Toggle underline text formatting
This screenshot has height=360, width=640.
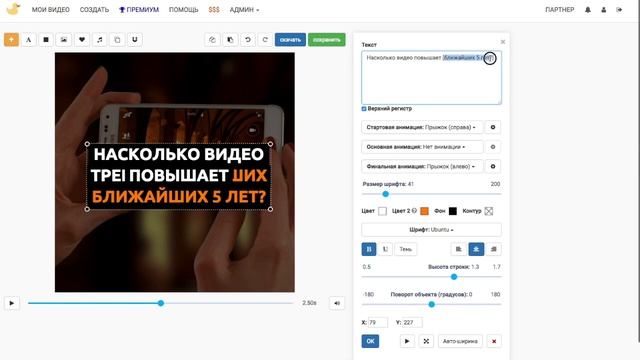pos(385,249)
